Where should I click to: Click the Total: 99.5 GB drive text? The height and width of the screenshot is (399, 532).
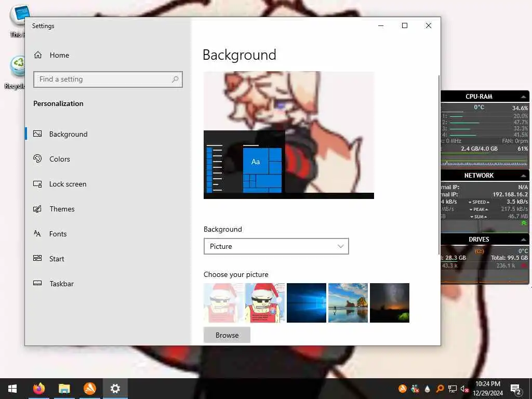point(509,258)
